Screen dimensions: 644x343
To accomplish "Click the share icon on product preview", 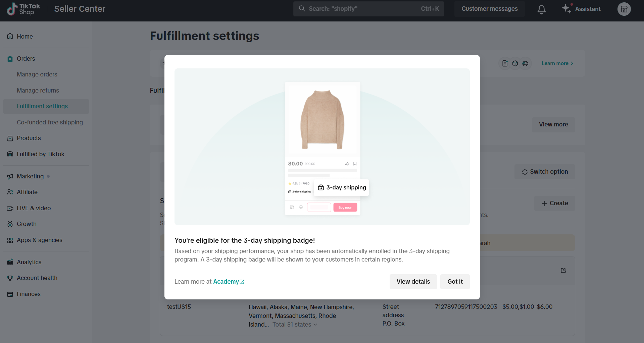I will click(x=347, y=164).
